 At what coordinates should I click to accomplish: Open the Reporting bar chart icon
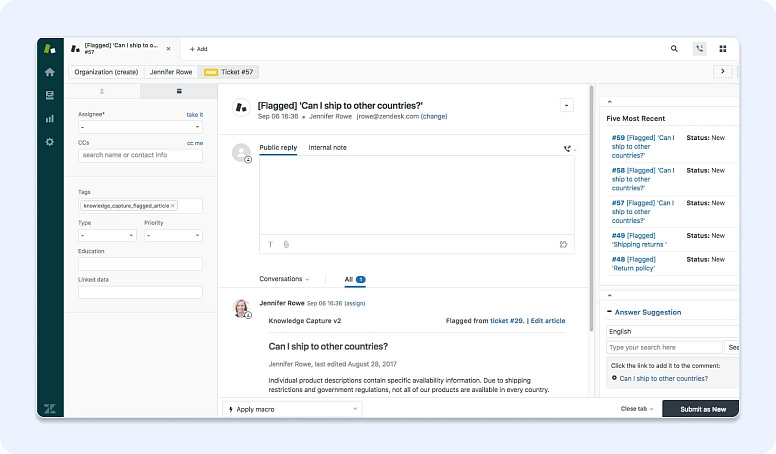point(49,118)
